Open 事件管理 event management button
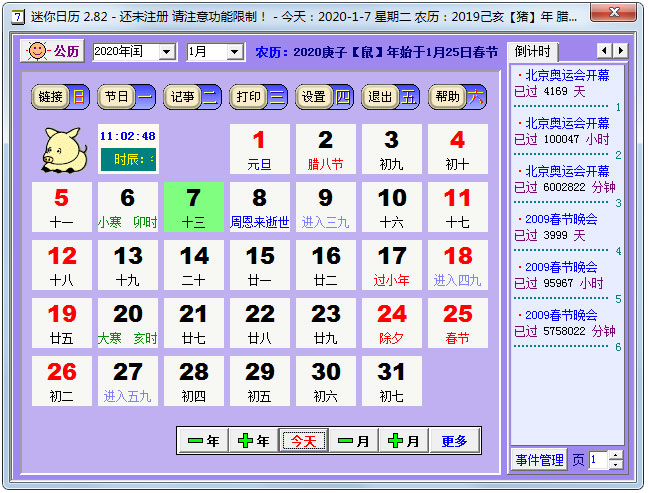649x493 pixels. point(539,459)
